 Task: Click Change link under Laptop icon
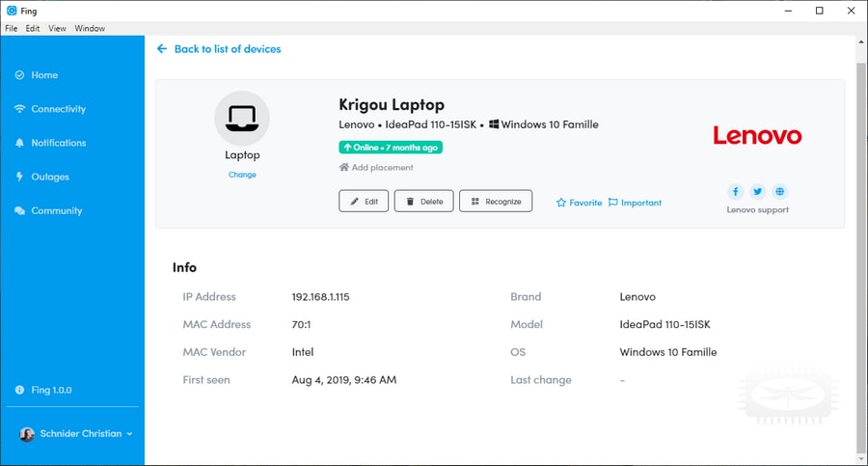pos(242,175)
